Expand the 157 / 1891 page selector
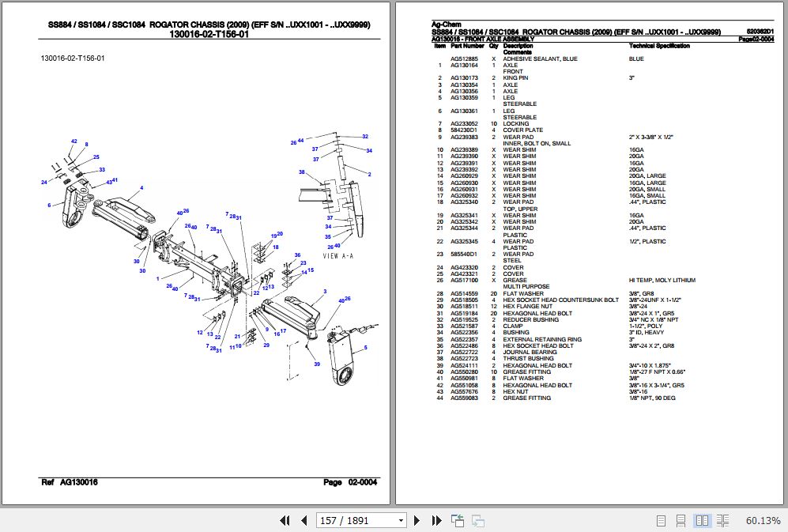788x532 pixels. pos(402,520)
